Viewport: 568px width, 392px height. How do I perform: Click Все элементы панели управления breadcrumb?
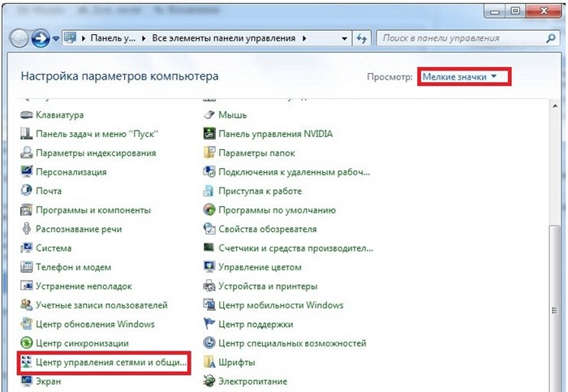[x=223, y=38]
